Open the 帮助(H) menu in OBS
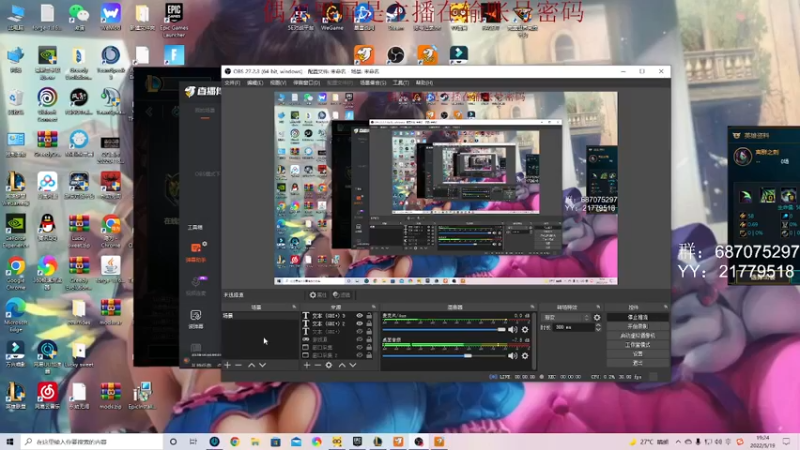The image size is (800, 450). click(424, 83)
